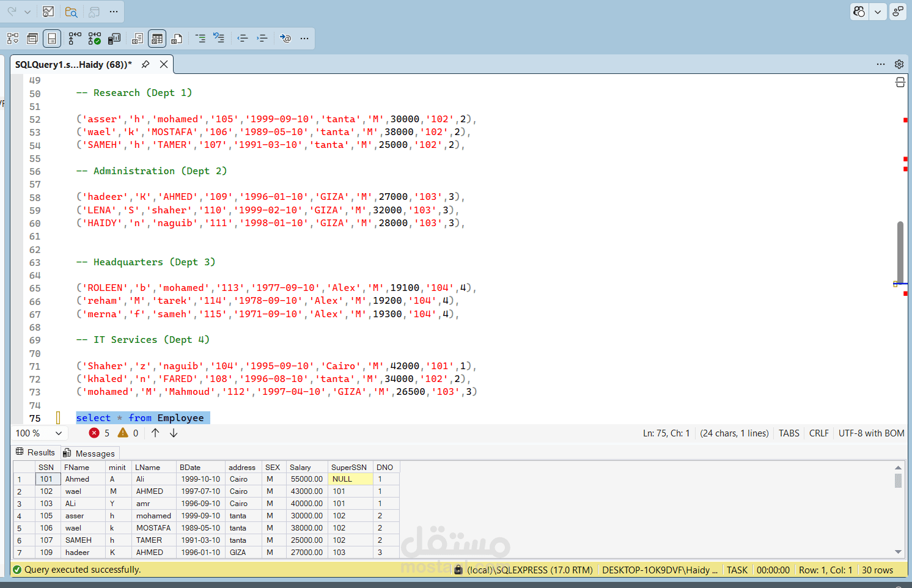Click Specify Values for Template Parameters icon
Image resolution: width=912 pixels, height=588 pixels.
coord(285,39)
